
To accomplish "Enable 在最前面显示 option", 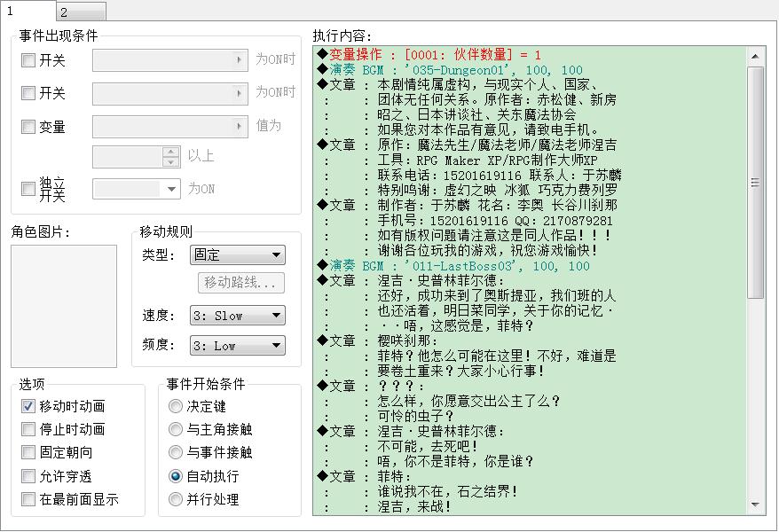I will [28, 499].
